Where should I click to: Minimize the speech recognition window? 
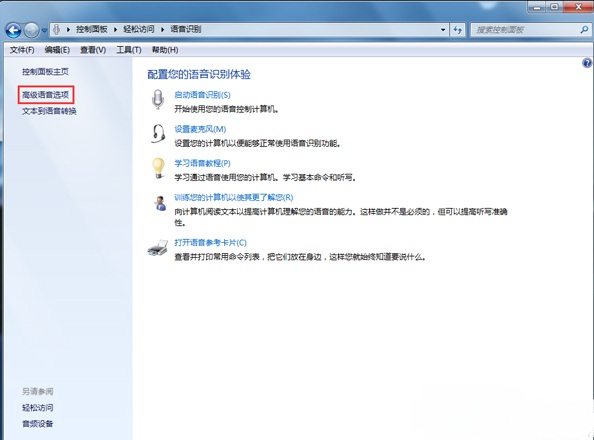(537, 7)
